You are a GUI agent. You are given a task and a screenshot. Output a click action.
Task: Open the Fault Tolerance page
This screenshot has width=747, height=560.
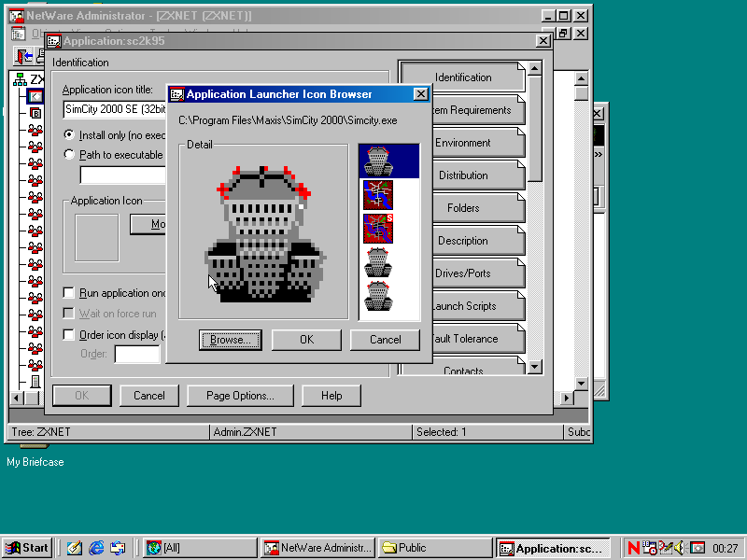click(x=478, y=339)
